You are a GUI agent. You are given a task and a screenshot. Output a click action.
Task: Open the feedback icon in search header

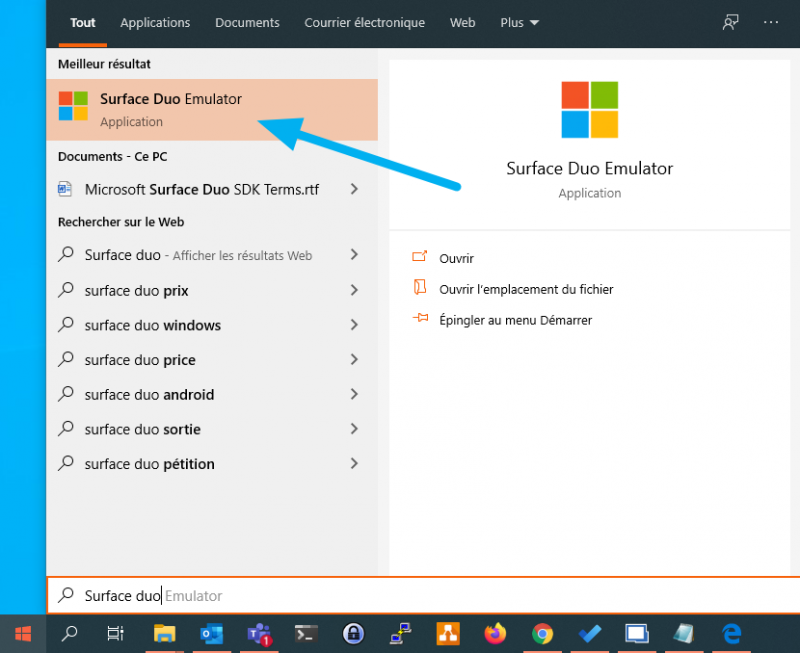[731, 22]
